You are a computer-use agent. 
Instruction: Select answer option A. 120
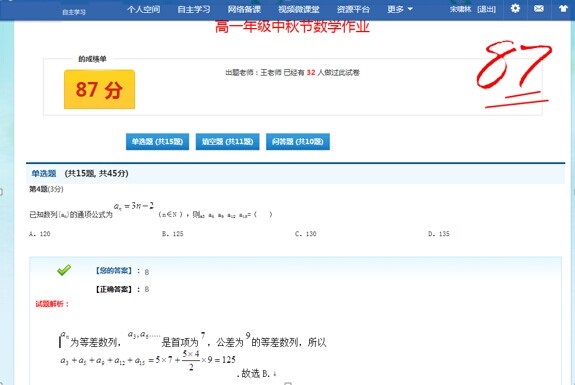[x=40, y=234]
